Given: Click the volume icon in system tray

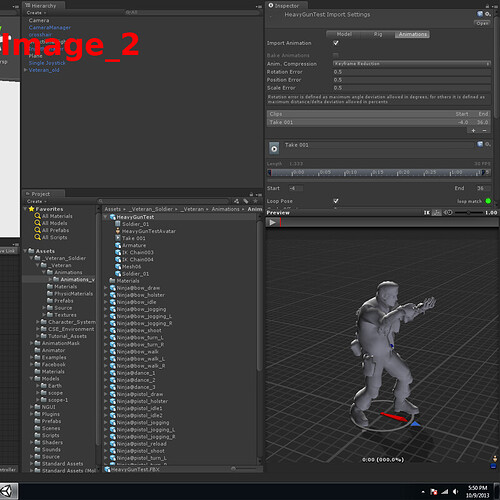Looking at the screenshot, I should [455, 492].
